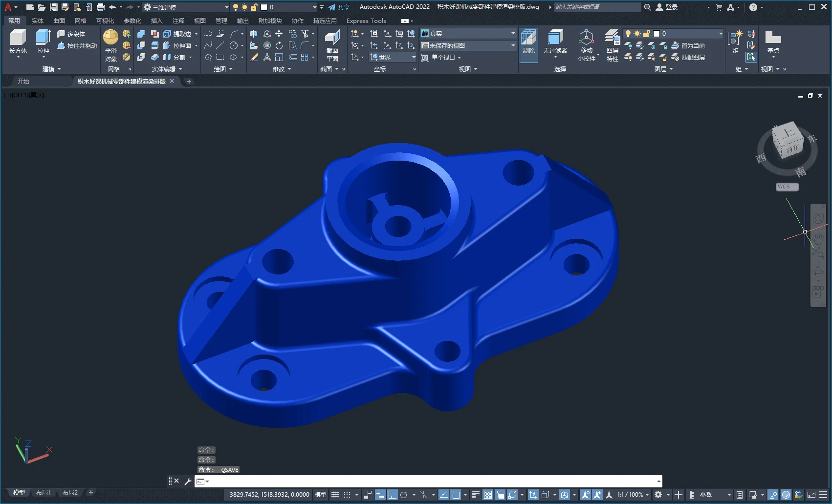832x504 pixels.
Task: Toggle ortho mode in status bar
Action: click(392, 495)
